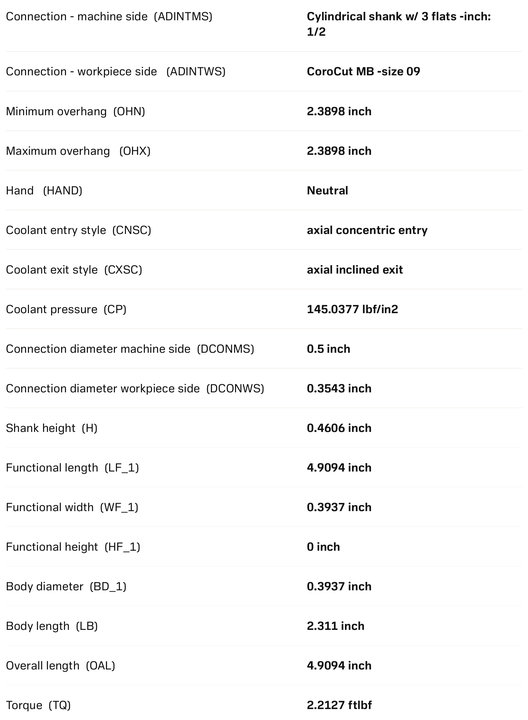This screenshot has width=528, height=720.
Task: Select the coolant pressure 145.0377 lbf/in2 value
Action: [352, 309]
